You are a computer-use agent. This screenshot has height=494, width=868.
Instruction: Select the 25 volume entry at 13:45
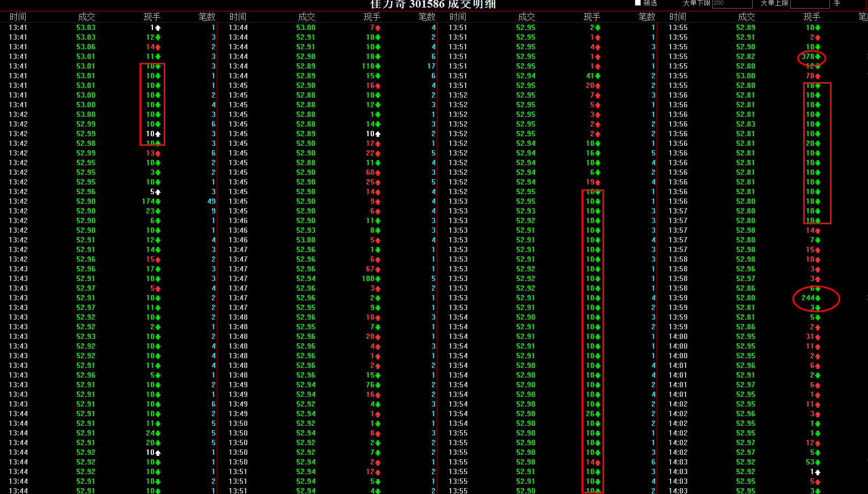coord(373,182)
